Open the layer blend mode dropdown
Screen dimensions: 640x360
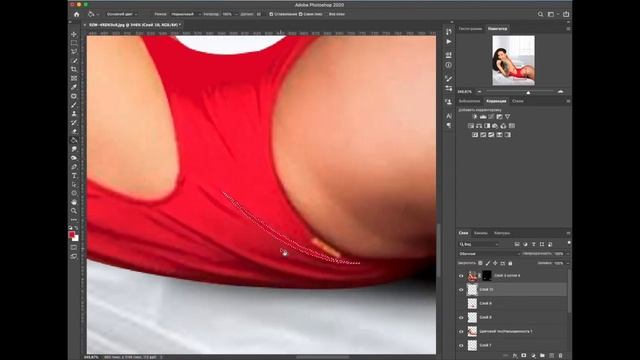click(489, 254)
